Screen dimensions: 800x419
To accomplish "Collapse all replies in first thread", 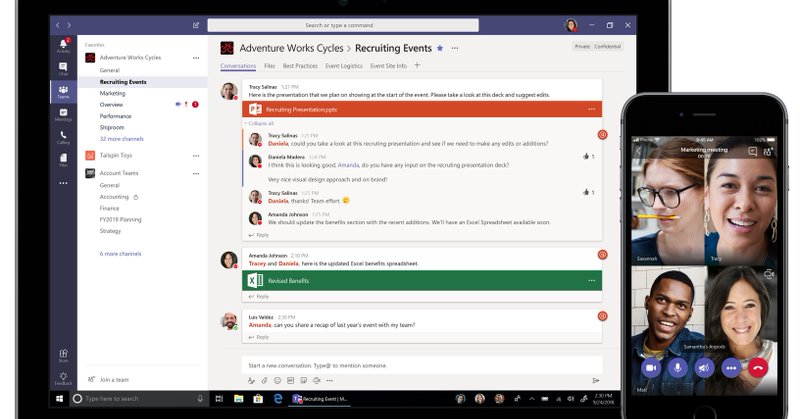I will [x=259, y=123].
